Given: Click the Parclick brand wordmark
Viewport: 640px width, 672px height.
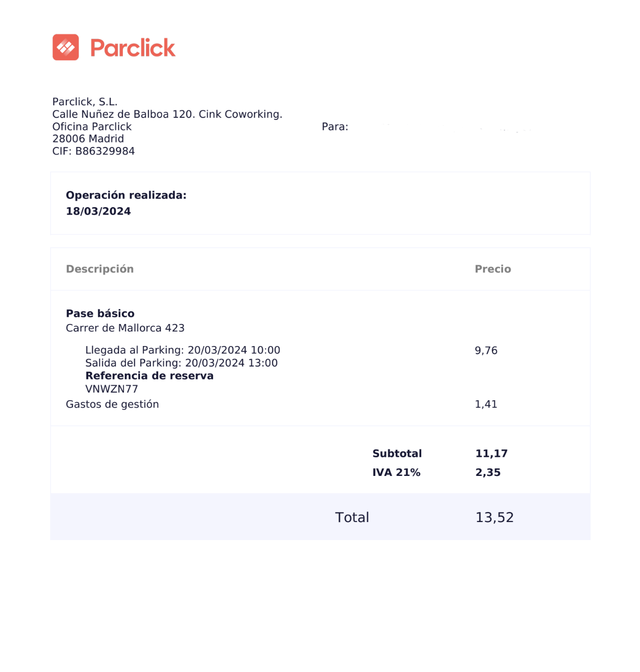Looking at the screenshot, I should click(133, 48).
